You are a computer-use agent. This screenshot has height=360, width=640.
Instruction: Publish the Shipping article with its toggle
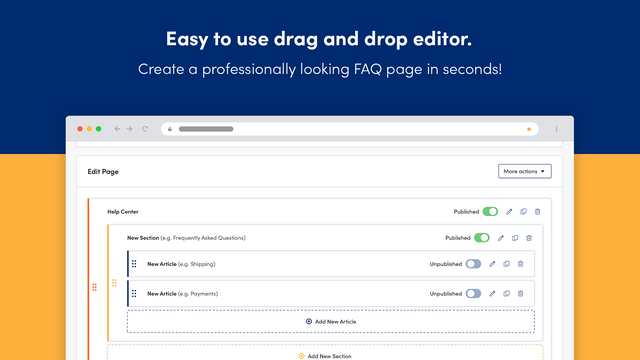click(x=473, y=264)
